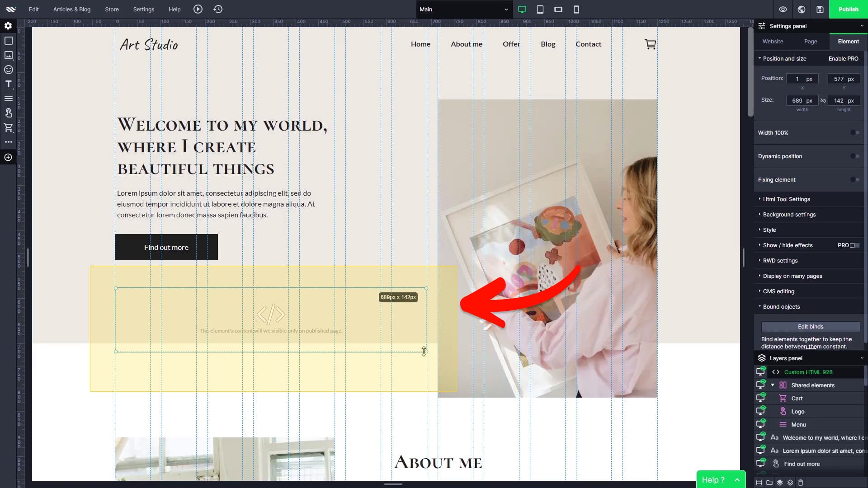Open the Store menu
868x488 pixels.
112,9
